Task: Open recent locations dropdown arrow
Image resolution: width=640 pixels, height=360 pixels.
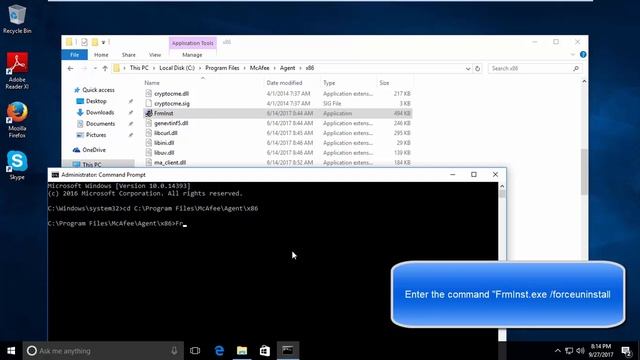Action: pos(95,68)
